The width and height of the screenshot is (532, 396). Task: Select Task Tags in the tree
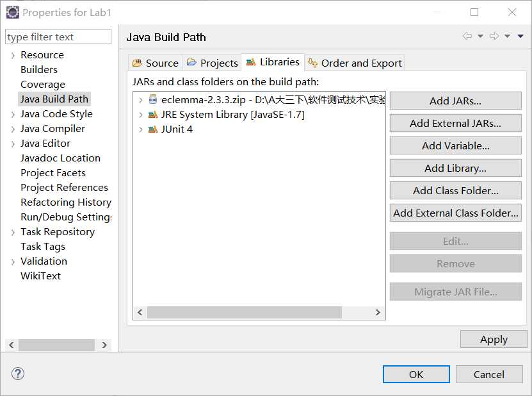(x=43, y=246)
